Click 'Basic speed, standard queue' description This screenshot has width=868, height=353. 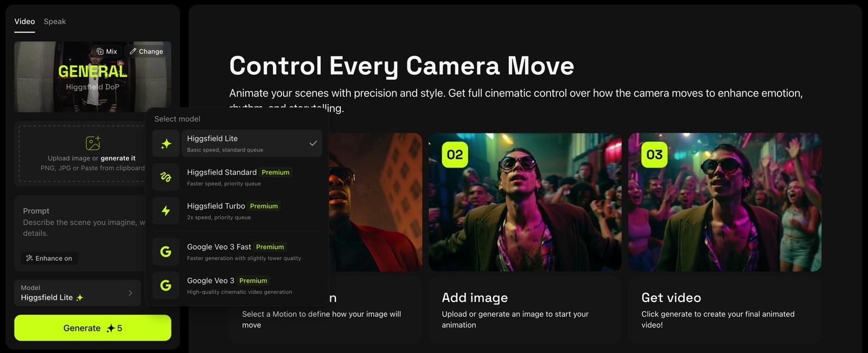225,150
